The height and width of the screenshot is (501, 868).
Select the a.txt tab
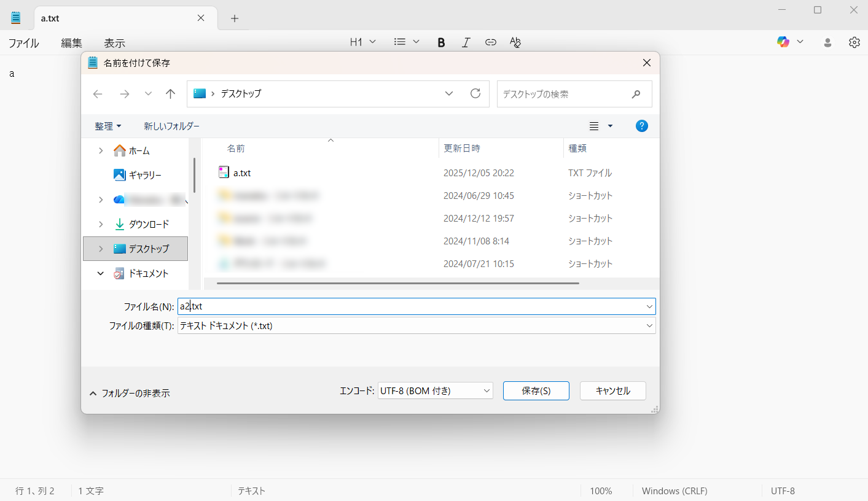tap(125, 18)
